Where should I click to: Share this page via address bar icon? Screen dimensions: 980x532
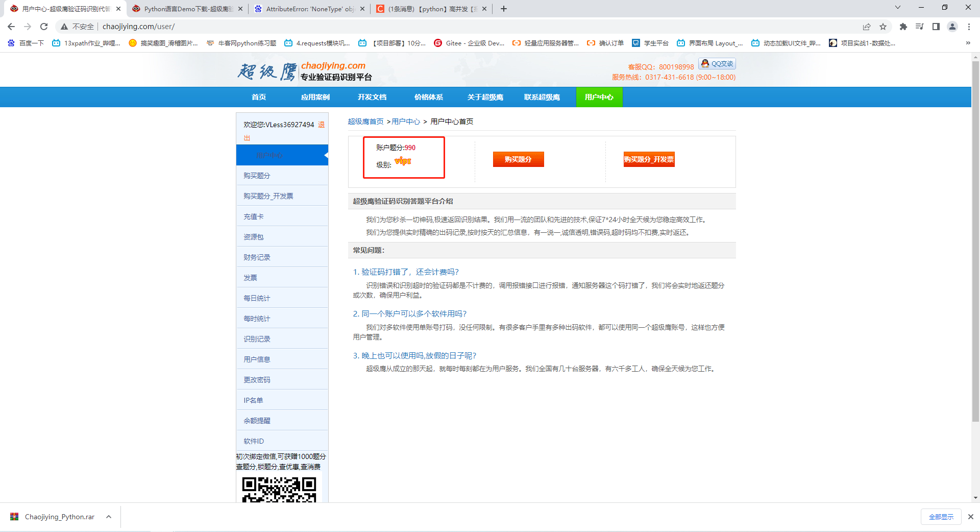[867, 27]
